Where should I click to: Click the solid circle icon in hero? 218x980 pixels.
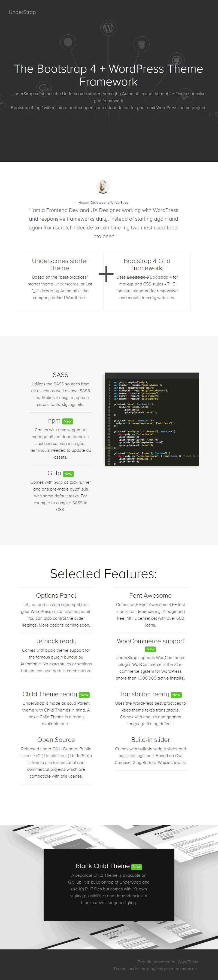[x=68, y=42]
